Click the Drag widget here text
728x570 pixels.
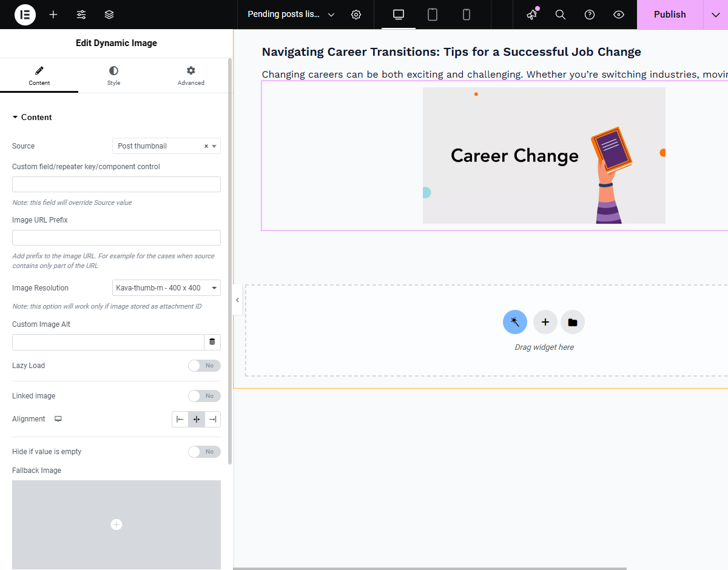click(x=544, y=347)
